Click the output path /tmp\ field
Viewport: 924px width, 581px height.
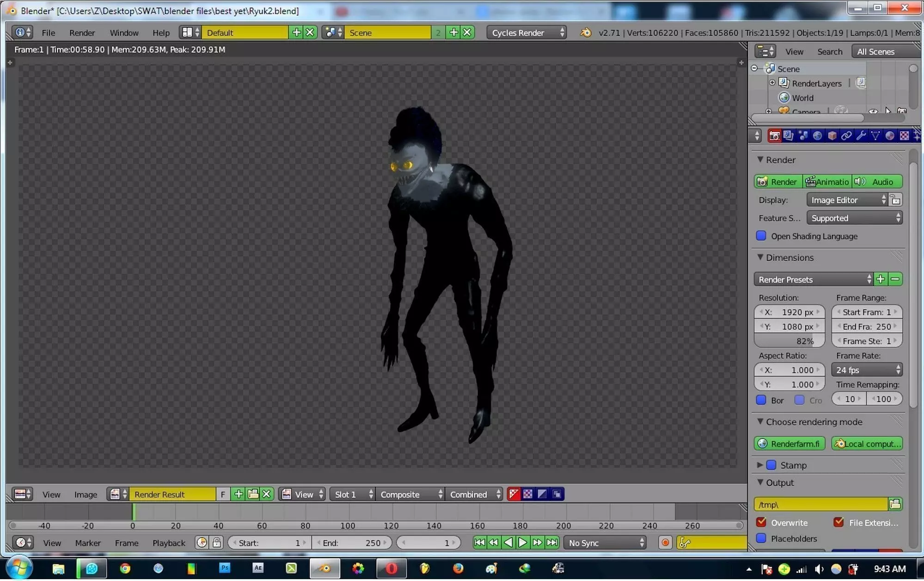click(821, 505)
